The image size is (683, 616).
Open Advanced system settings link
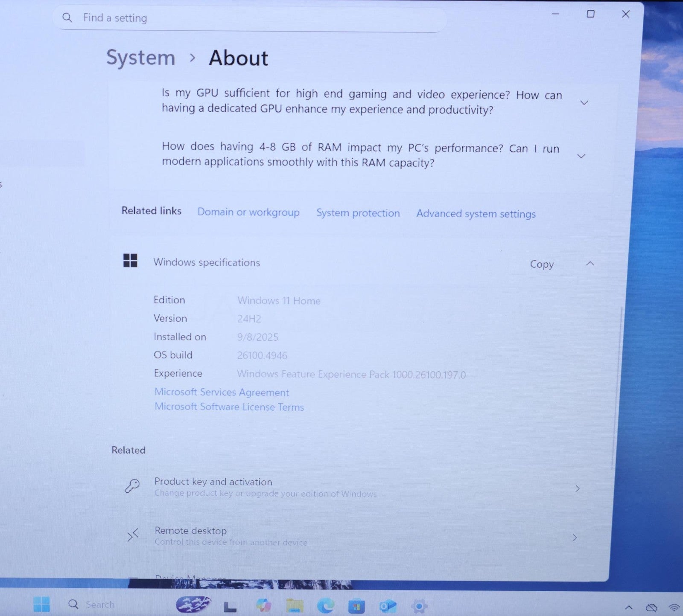(476, 214)
